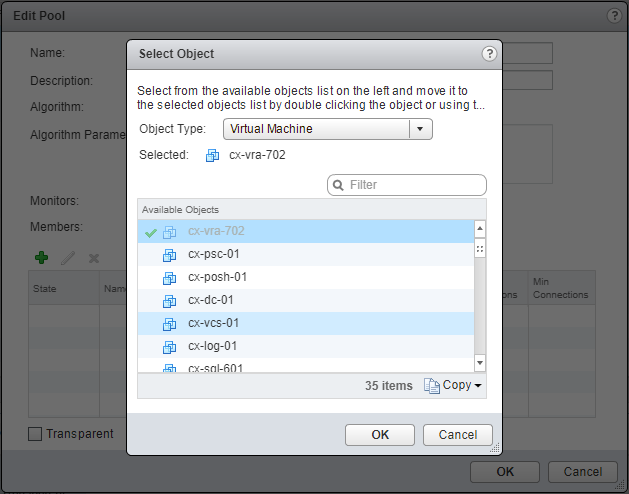The height and width of the screenshot is (494, 629).
Task: Click the scrollbar down arrow in objects list
Action: pos(479,363)
